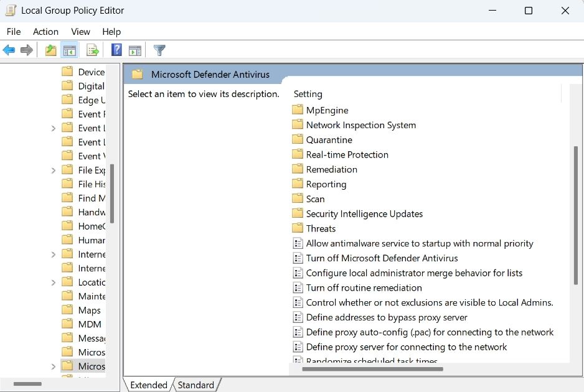Click the Filter funnel toolbar icon
584x392 pixels.
(x=159, y=50)
